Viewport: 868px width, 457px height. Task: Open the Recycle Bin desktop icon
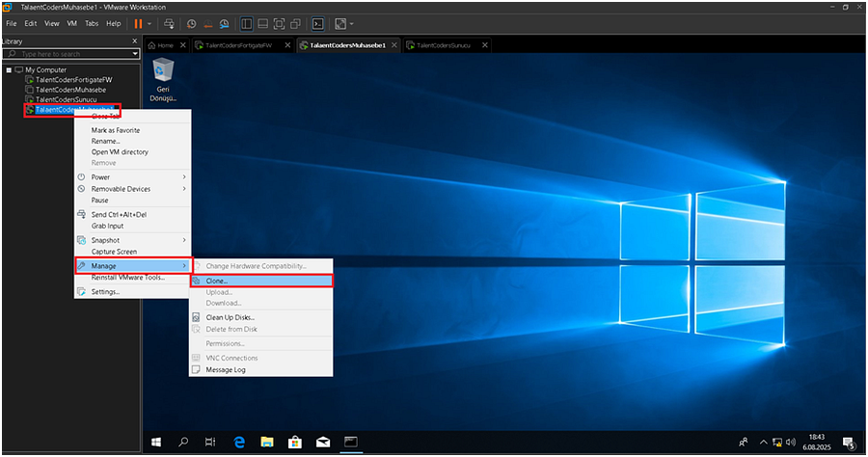coord(163,80)
